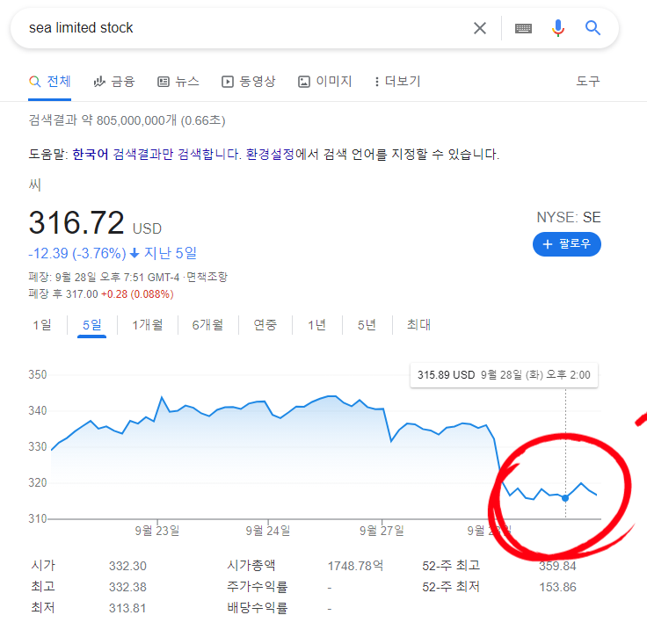Select the 6개월 chart range
The image size is (647, 644).
[207, 325]
